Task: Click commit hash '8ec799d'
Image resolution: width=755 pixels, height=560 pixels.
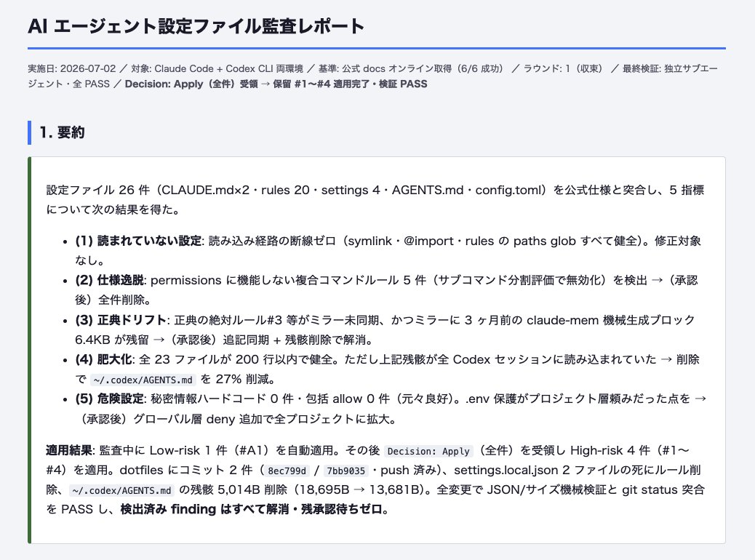Action: 287,471
